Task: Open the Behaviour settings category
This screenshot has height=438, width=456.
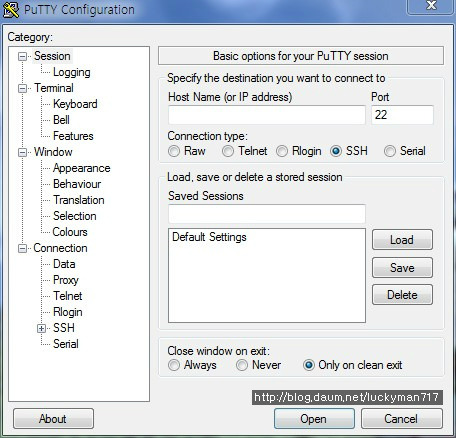Action: (x=77, y=184)
